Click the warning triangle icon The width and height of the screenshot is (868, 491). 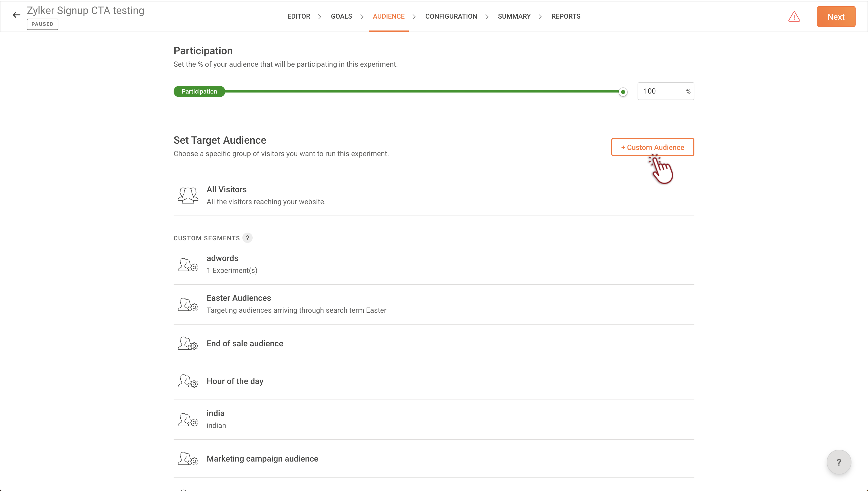794,17
